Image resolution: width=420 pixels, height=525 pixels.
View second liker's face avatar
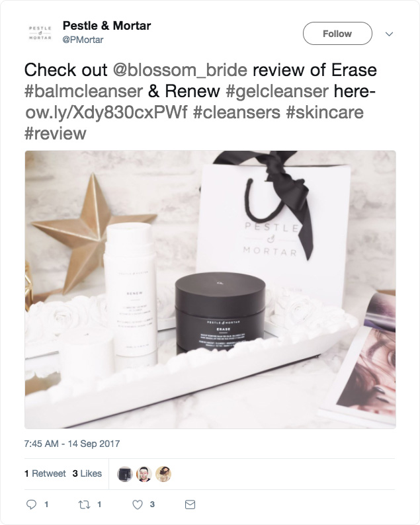[x=144, y=474]
